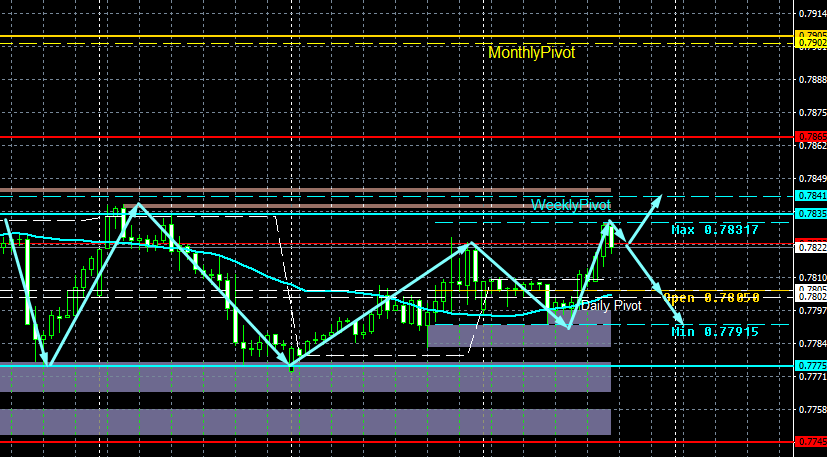Screen dimensions: 827x457
Task: Click the 0.7758 price axis value
Action: [813, 410]
